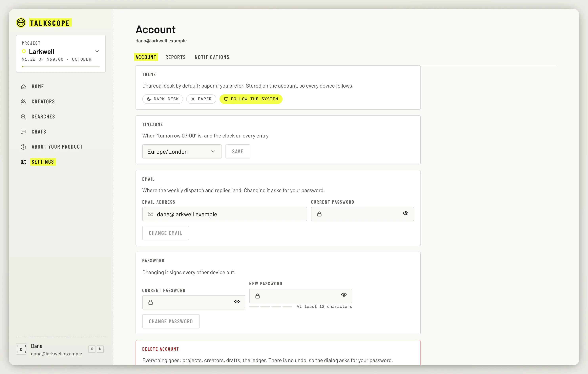Click the Talkscope logo icon
This screenshot has height=374, width=588.
(21, 23)
